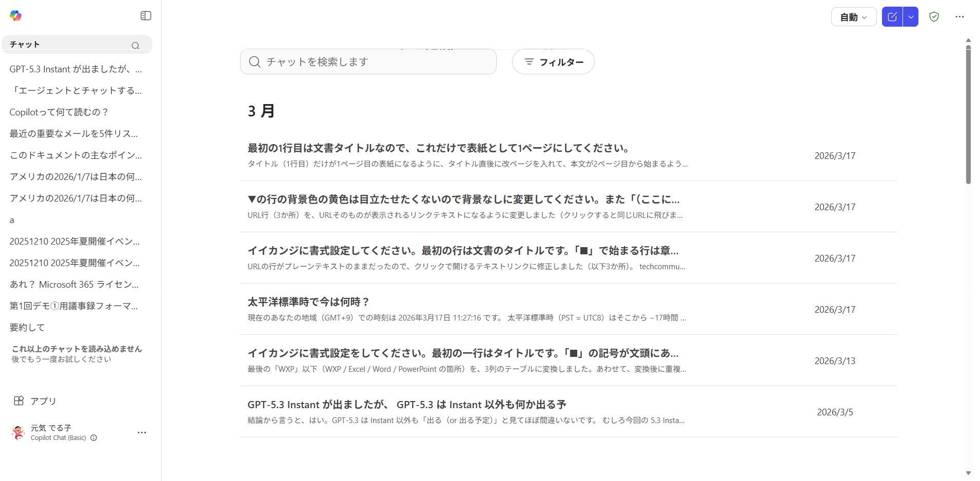Open the dropdown arrow beside new chat button
The width and height of the screenshot is (980, 481).
(x=911, y=17)
